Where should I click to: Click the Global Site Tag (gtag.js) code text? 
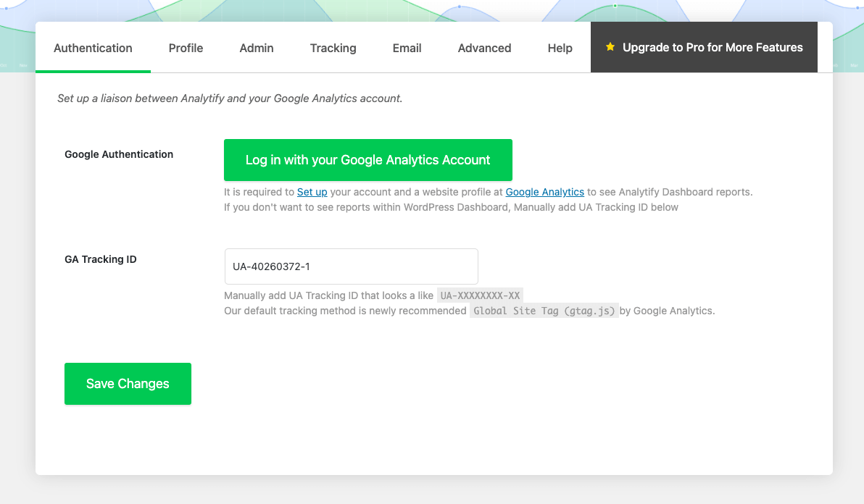544,311
